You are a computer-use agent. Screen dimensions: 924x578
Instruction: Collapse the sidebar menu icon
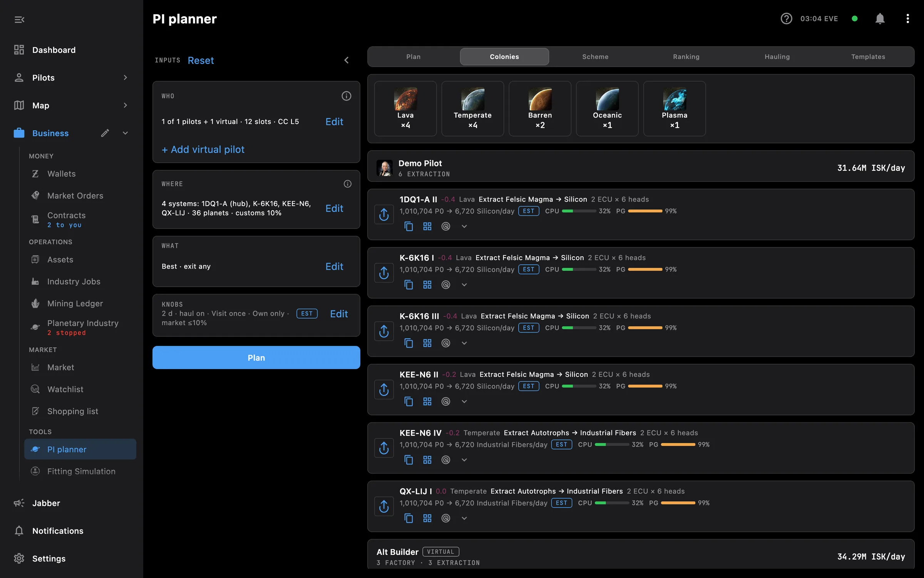tap(19, 19)
